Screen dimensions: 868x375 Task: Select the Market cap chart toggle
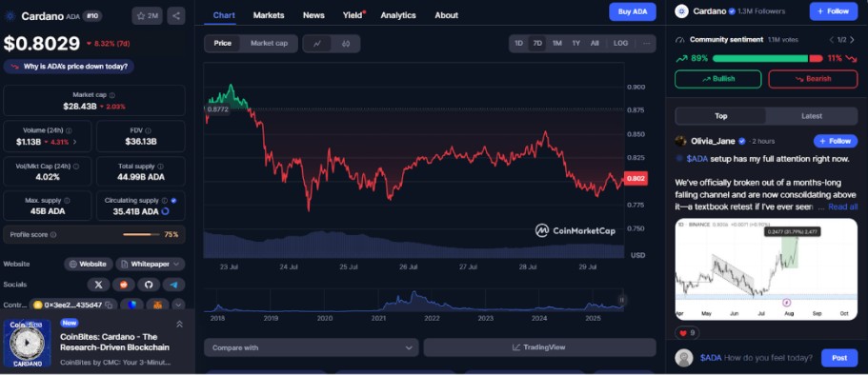click(x=269, y=43)
